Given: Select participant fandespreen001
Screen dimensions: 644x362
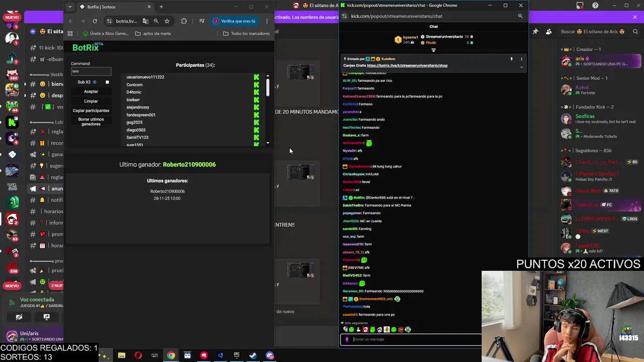Looking at the screenshot, I should (x=141, y=115).
